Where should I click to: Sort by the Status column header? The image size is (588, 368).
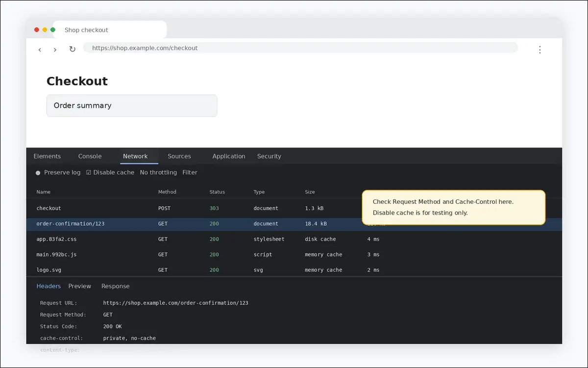coord(217,192)
